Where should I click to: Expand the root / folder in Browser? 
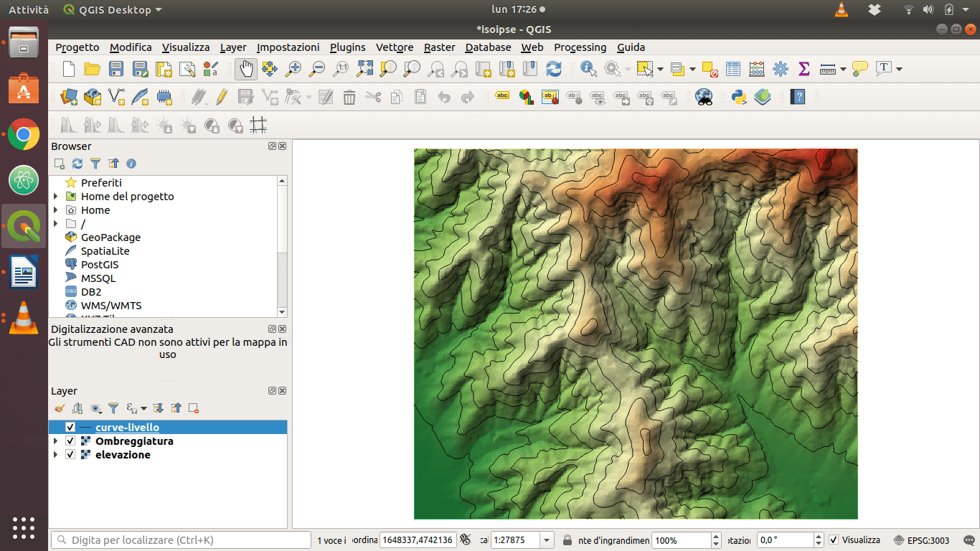[x=56, y=224]
